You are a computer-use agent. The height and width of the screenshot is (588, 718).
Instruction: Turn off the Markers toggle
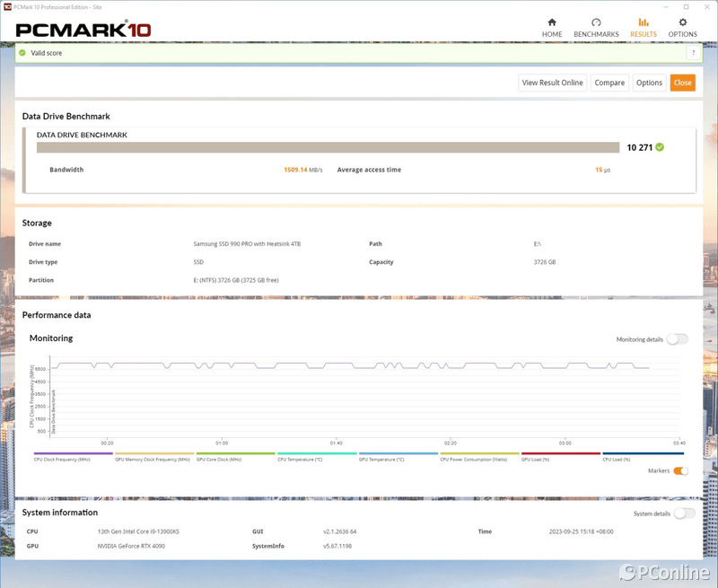point(680,470)
